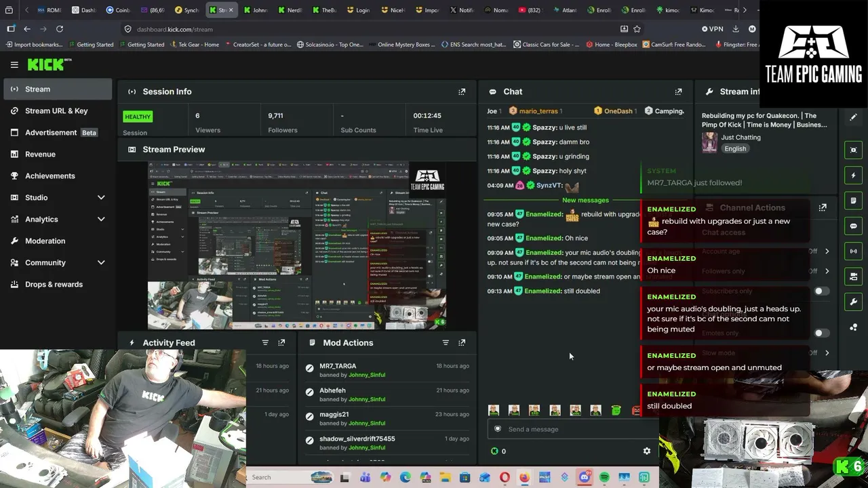Go to Advertisement Beta page
868x488 pixels.
point(58,132)
